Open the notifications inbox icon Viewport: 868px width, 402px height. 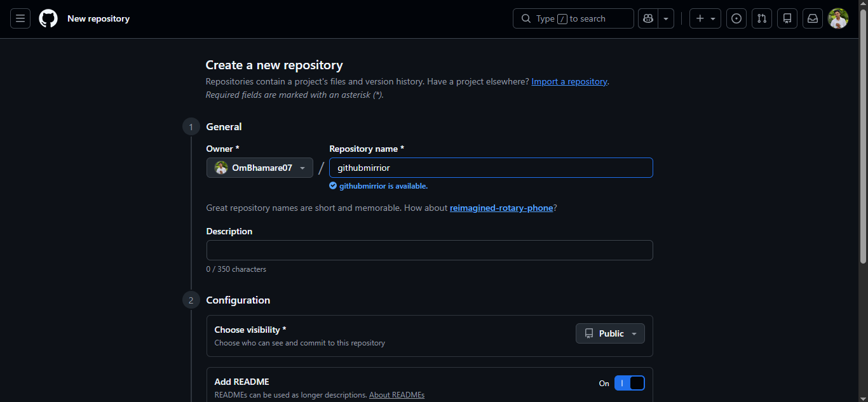[x=813, y=18]
